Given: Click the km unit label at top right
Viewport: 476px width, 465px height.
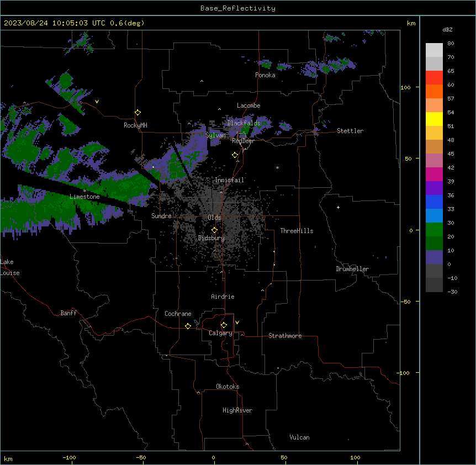Looking at the screenshot, I should 411,23.
